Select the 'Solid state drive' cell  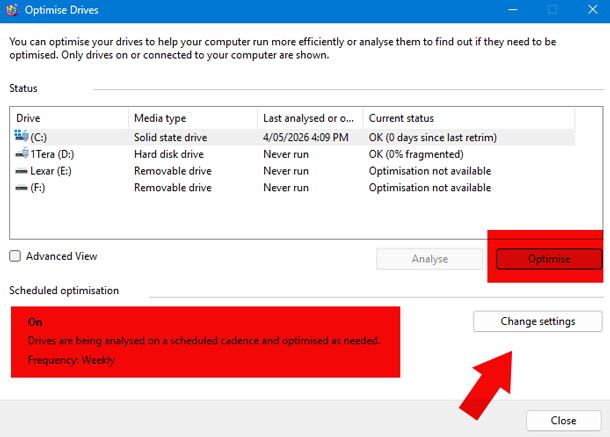tap(170, 137)
